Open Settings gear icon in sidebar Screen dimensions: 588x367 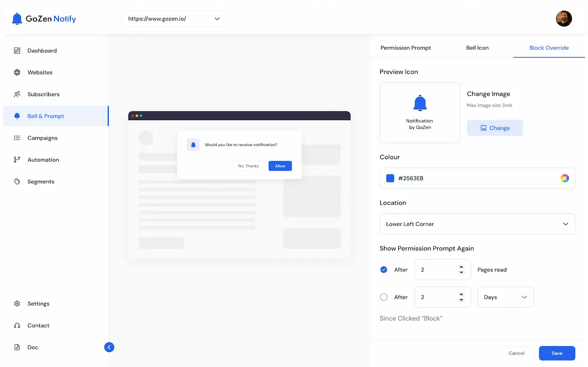tap(17, 304)
